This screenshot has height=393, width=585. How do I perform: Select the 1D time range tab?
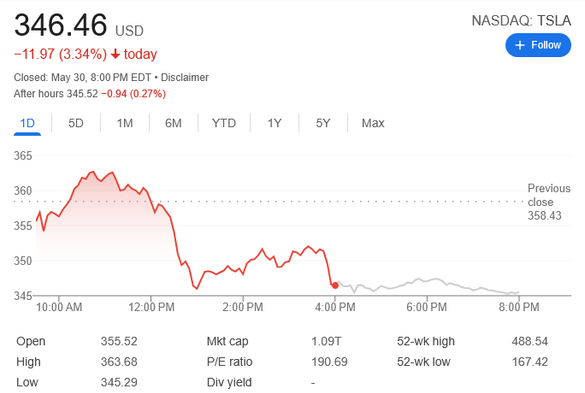coord(27,123)
